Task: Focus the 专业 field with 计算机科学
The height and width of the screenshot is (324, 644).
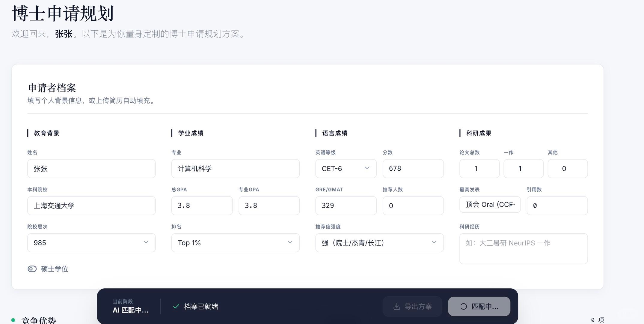Action: [235, 169]
